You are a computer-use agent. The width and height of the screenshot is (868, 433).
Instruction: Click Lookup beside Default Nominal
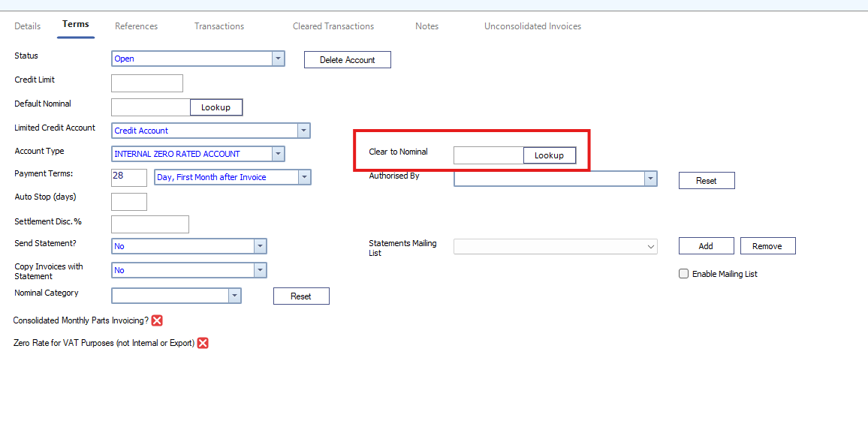coord(216,107)
